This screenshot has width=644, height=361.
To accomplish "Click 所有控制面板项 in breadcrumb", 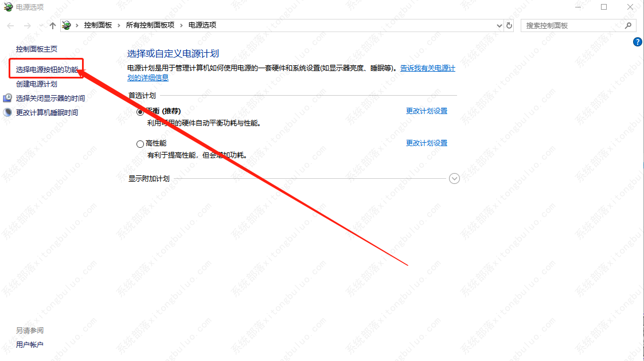I will pos(150,25).
